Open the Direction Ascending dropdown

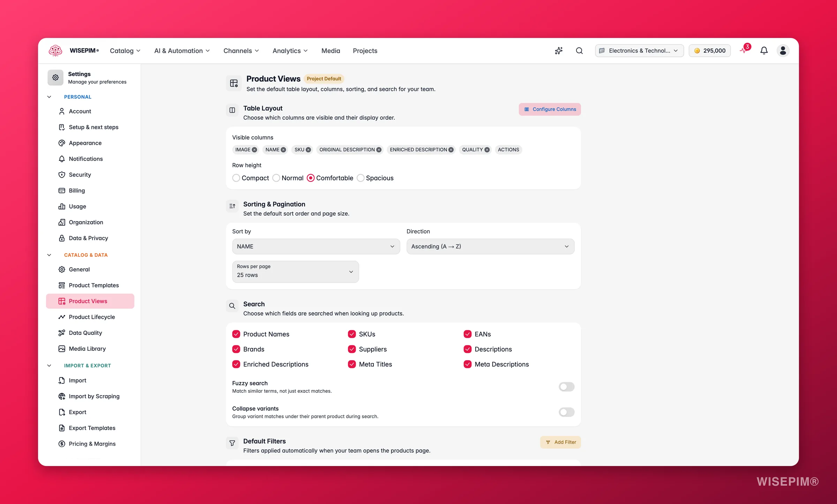point(490,246)
